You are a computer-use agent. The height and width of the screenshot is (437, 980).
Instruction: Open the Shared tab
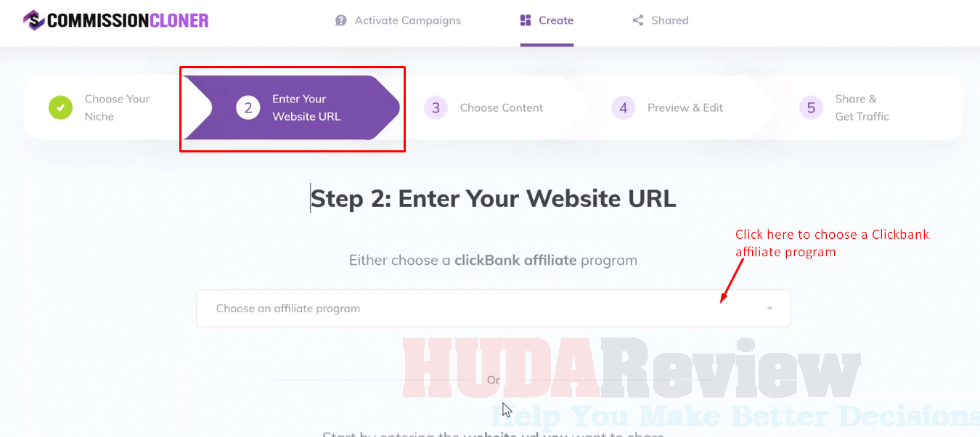[661, 20]
